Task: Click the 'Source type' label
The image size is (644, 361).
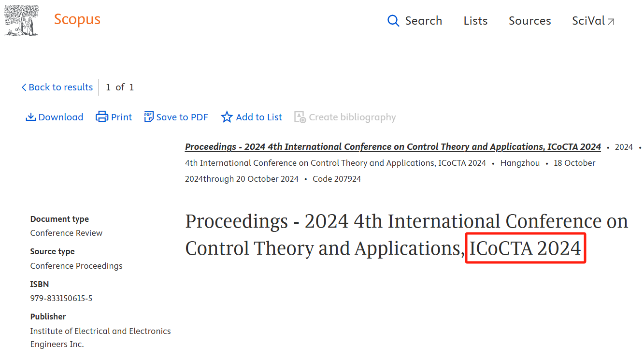Action: [x=52, y=251]
